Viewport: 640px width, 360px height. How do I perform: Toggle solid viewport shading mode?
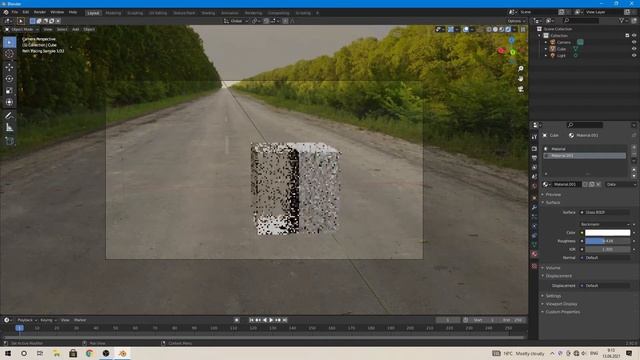496,29
